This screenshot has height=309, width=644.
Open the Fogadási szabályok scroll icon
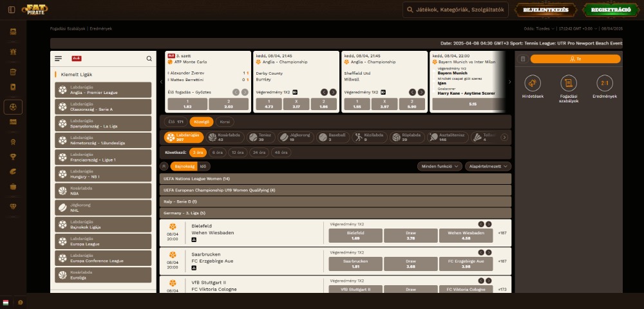click(568, 83)
